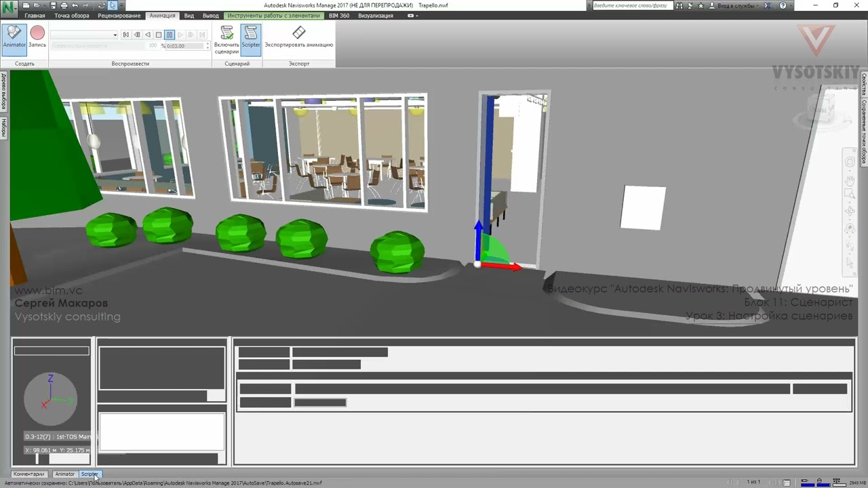
Task: Open the ribbon display options dropdown after Визуализация
Action: point(412,16)
